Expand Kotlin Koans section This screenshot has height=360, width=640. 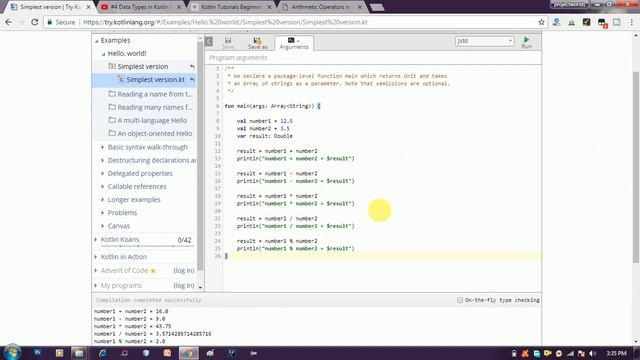coord(96,240)
